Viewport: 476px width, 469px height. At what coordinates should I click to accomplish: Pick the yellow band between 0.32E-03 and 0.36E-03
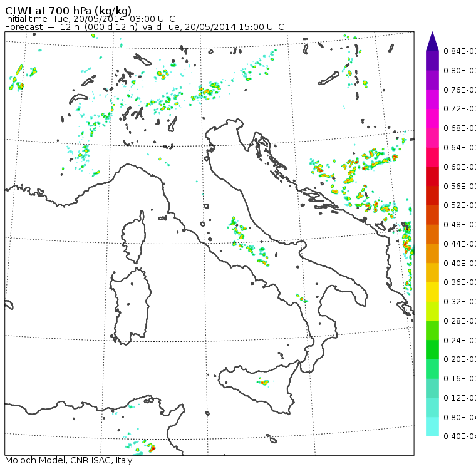coord(432,292)
